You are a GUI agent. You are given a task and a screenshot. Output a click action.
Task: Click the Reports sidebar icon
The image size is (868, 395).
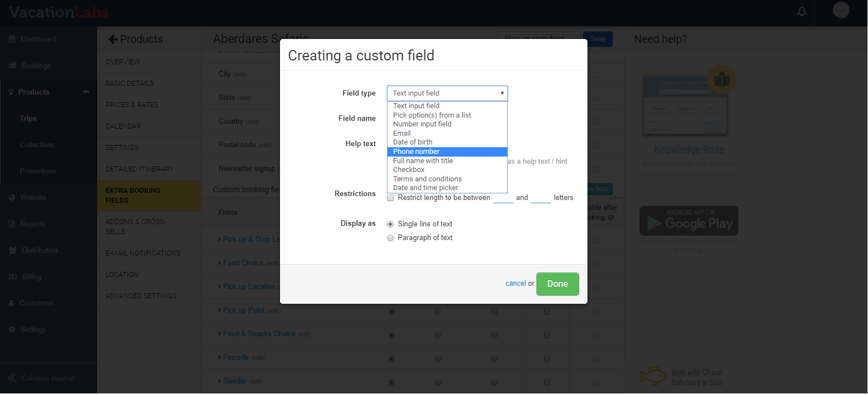[x=12, y=224]
